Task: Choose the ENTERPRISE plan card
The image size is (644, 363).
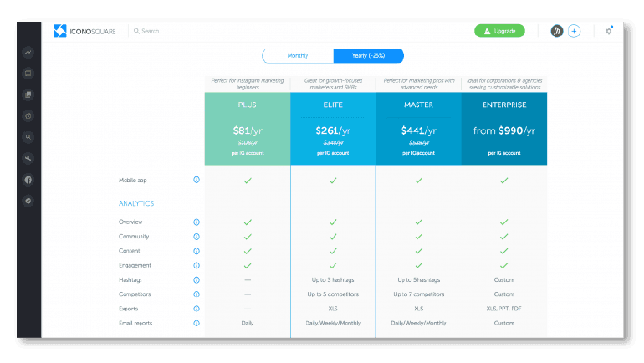Action: click(x=503, y=130)
